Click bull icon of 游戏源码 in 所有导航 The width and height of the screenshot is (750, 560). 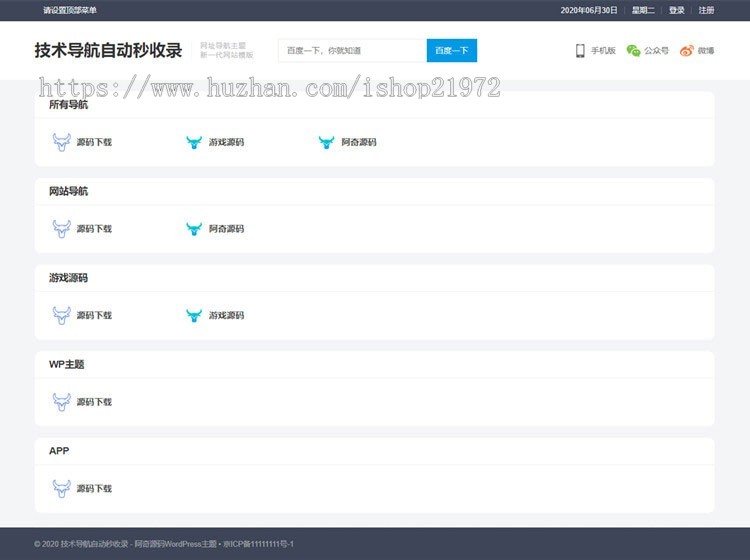pyautogui.click(x=194, y=142)
